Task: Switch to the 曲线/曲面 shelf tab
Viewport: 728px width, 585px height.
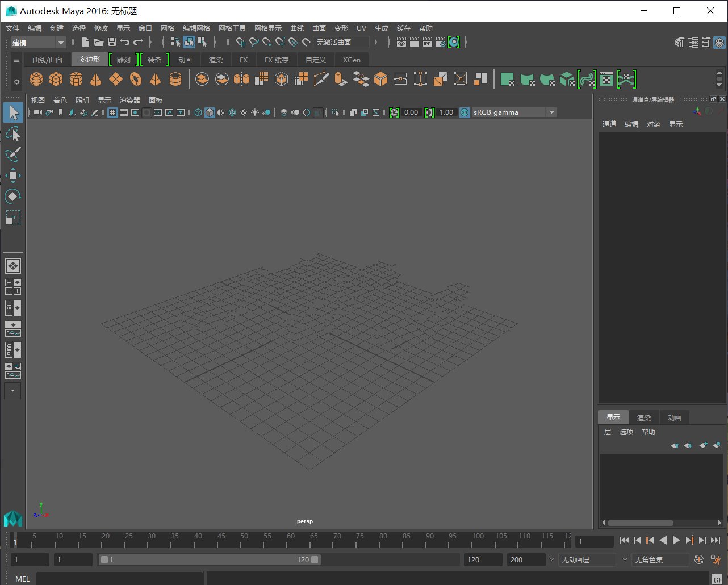Action: click(47, 60)
